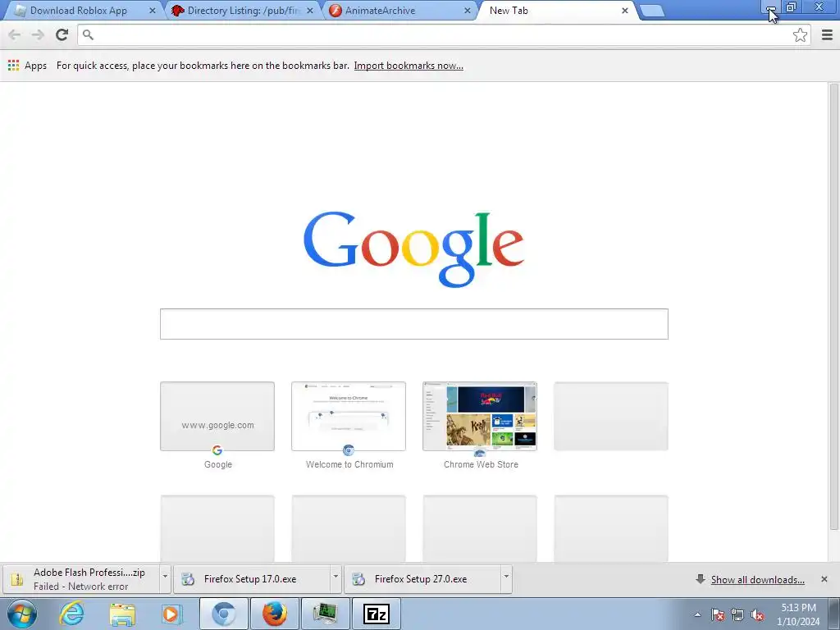
Task: Close the downloads bar
Action: 824,579
